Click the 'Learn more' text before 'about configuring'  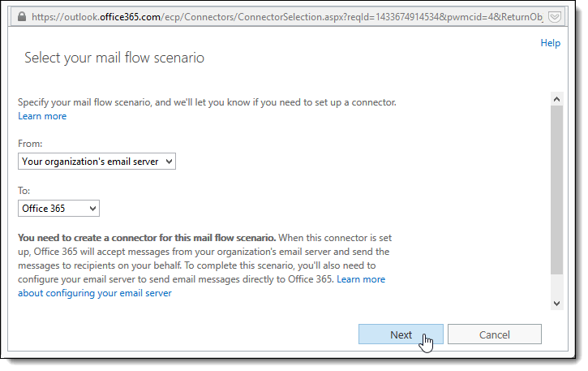[x=361, y=279]
